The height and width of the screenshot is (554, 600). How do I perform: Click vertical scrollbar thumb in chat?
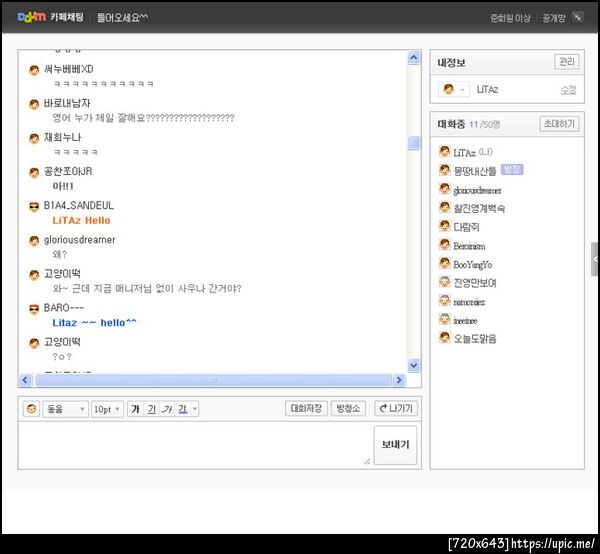tap(414, 143)
